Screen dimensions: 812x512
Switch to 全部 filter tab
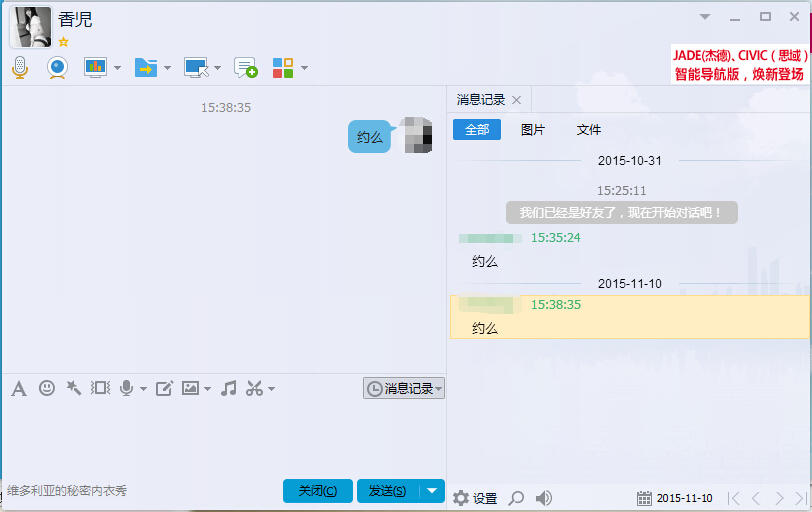tap(477, 129)
